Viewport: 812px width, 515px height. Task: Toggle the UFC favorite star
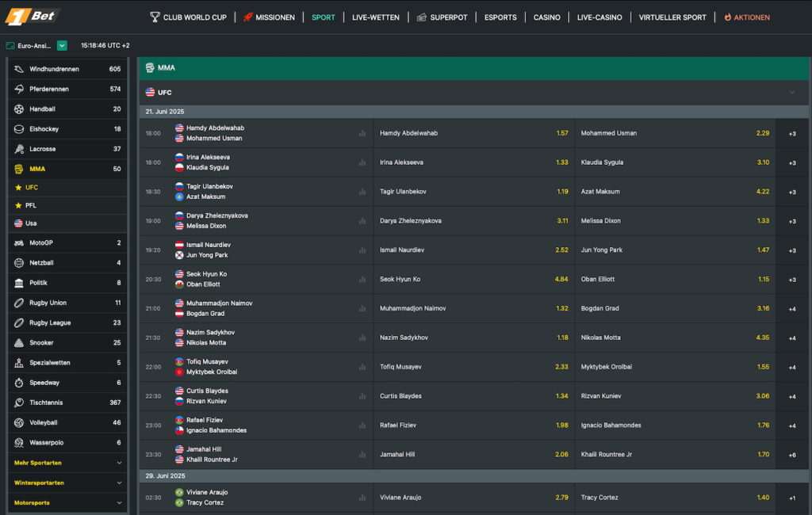pos(19,187)
